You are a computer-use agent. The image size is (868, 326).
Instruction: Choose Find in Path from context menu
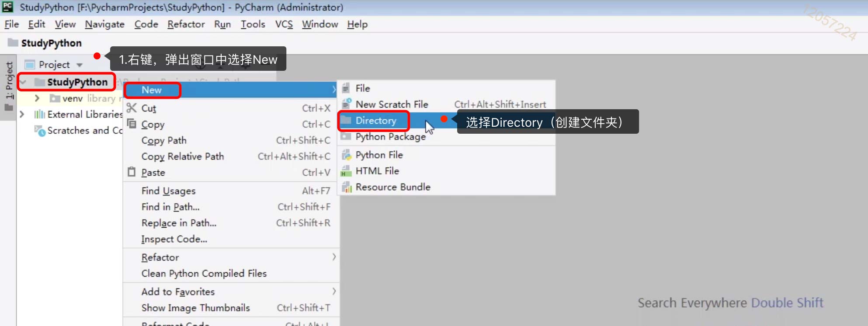[x=170, y=207]
